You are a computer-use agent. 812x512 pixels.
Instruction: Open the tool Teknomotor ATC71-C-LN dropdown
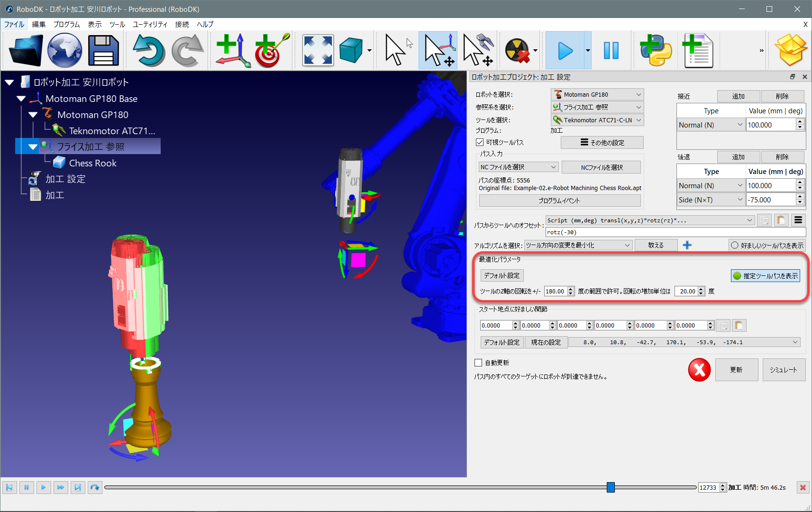(x=597, y=120)
